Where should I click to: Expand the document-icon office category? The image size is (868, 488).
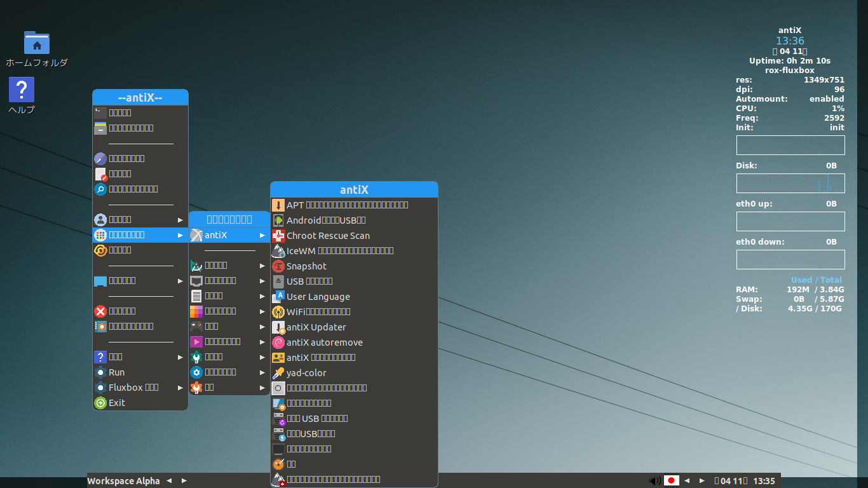pyautogui.click(x=229, y=295)
